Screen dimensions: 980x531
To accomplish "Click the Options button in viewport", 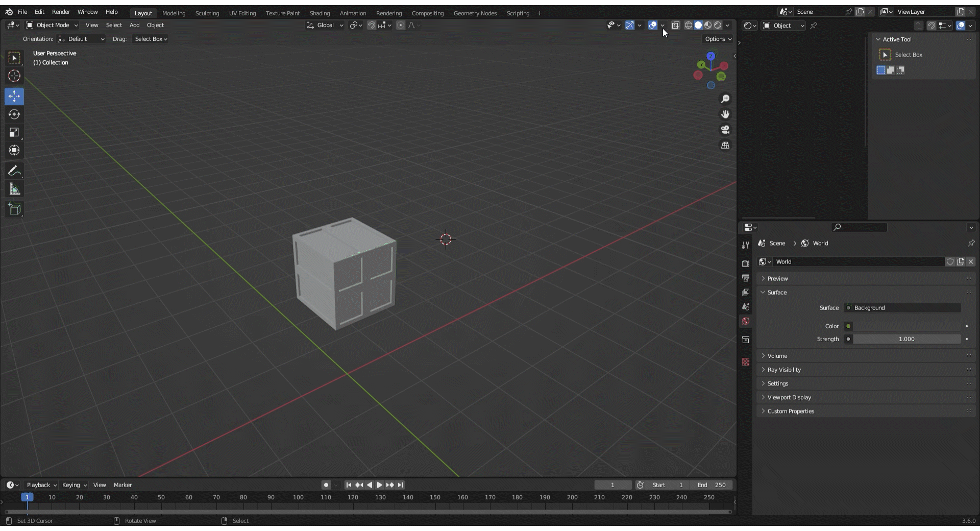I will (x=718, y=39).
